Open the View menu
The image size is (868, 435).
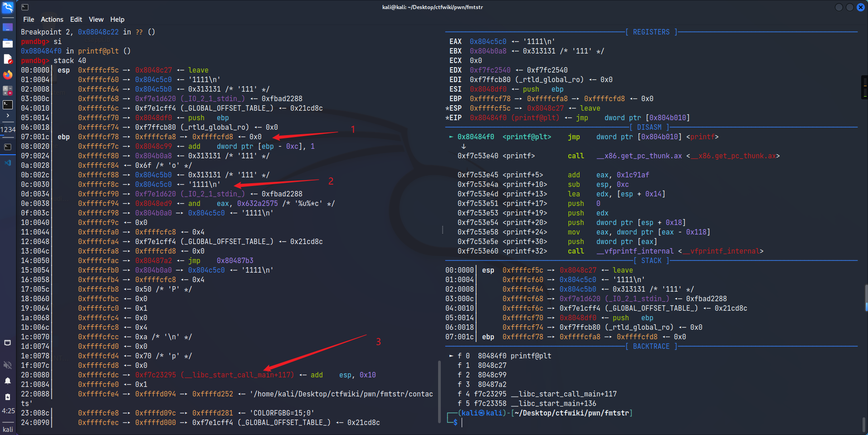click(96, 20)
